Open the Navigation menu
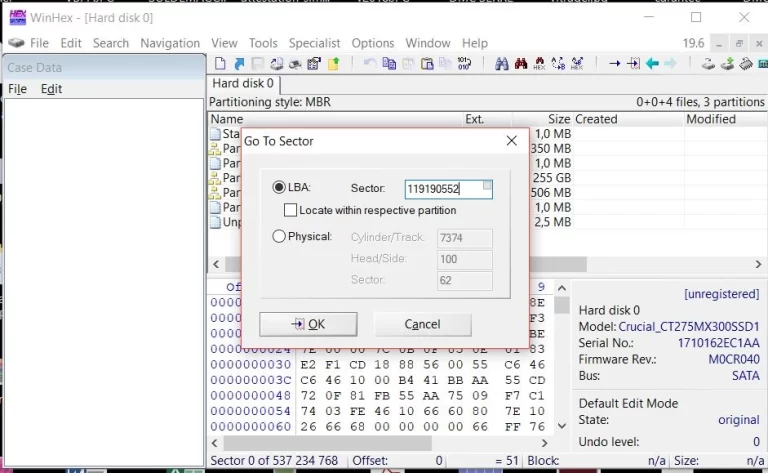768x473 pixels. [170, 43]
